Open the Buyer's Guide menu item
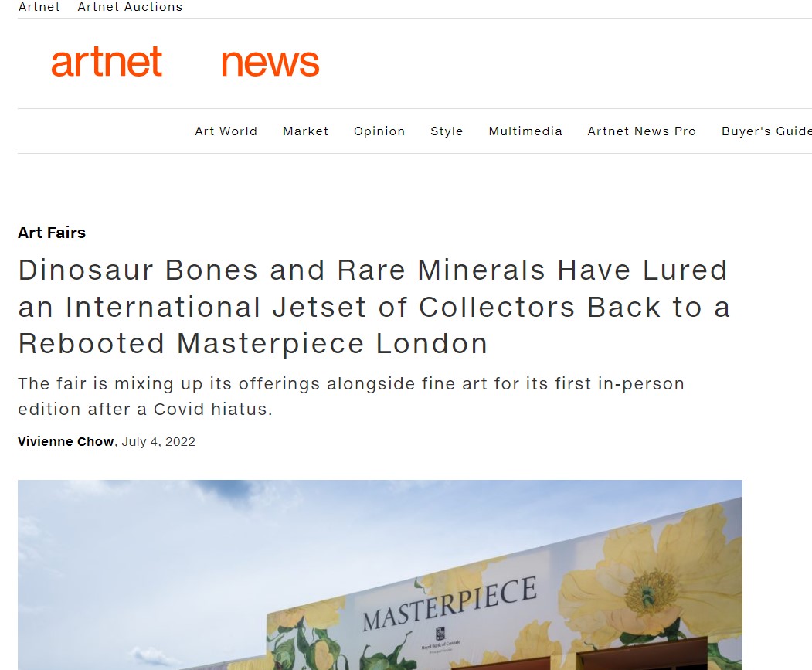 (x=766, y=131)
